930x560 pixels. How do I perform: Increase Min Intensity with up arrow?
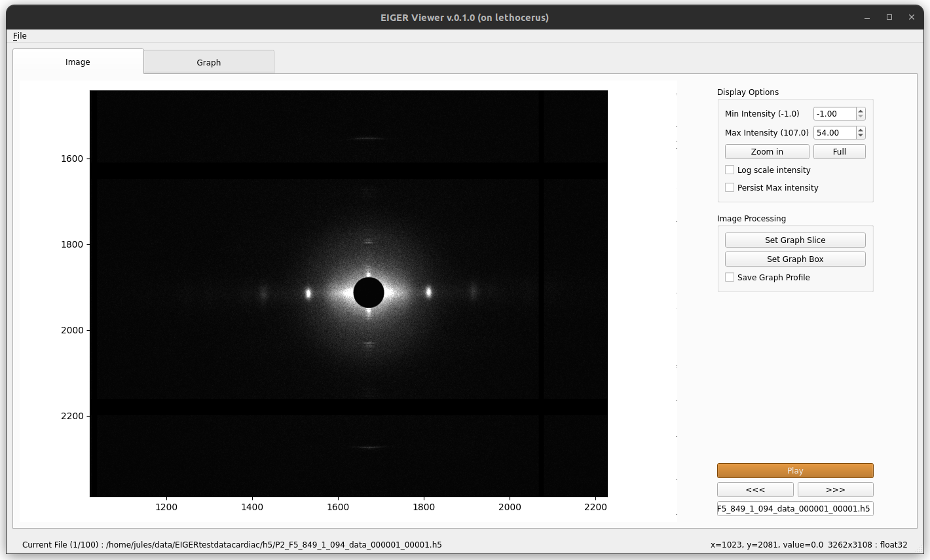coord(861,111)
